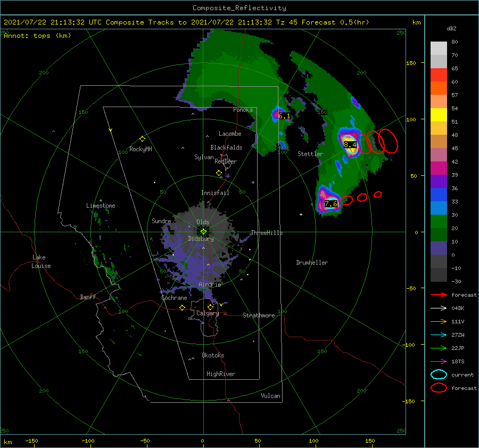Click the legend value label 57
This screenshot has width=479, height=448.
[x=455, y=95]
